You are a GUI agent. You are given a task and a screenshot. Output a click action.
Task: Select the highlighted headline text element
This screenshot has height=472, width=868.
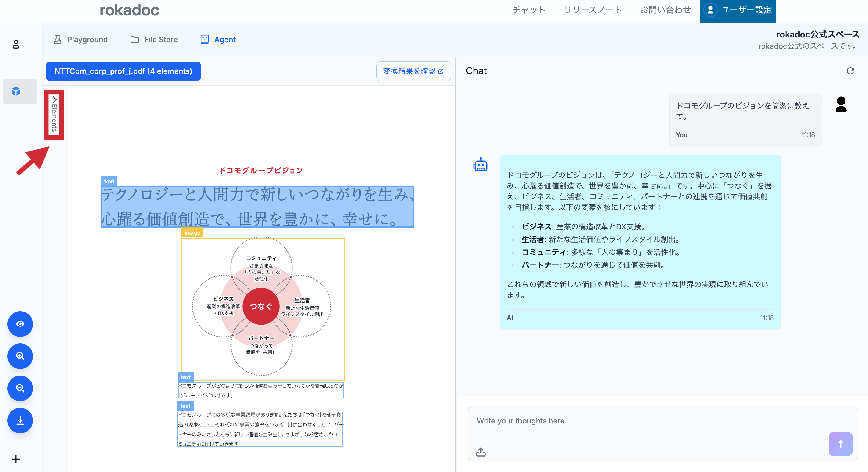tap(257, 207)
